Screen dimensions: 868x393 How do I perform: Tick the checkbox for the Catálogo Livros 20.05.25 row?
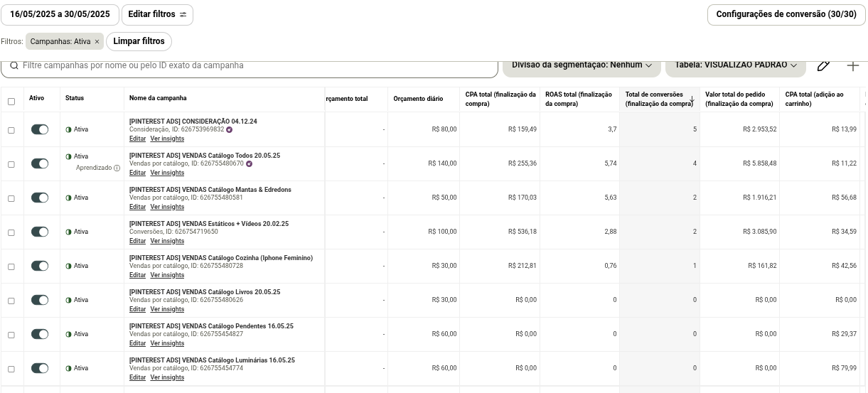pos(11,301)
